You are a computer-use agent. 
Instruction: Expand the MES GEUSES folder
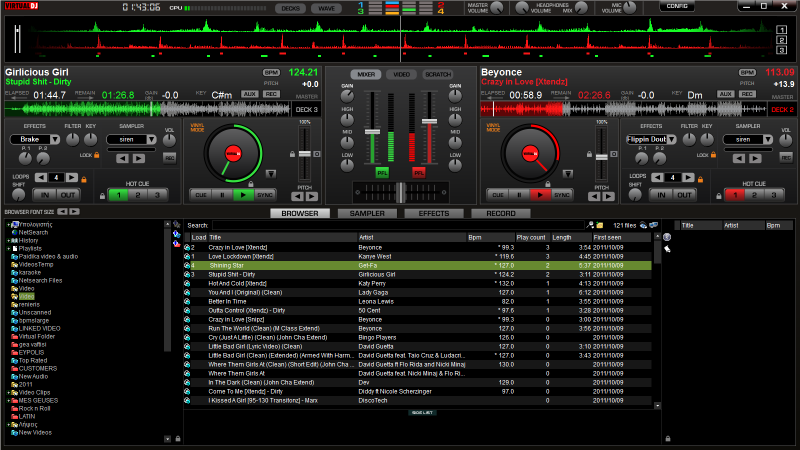pos(9,401)
